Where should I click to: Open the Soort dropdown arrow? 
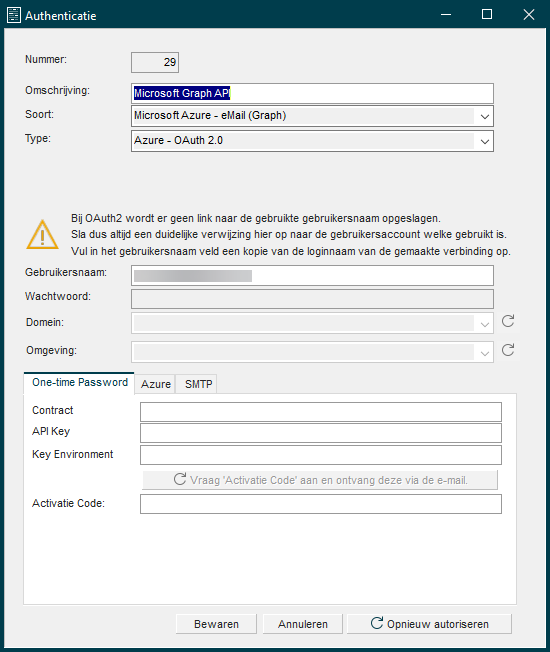click(484, 116)
